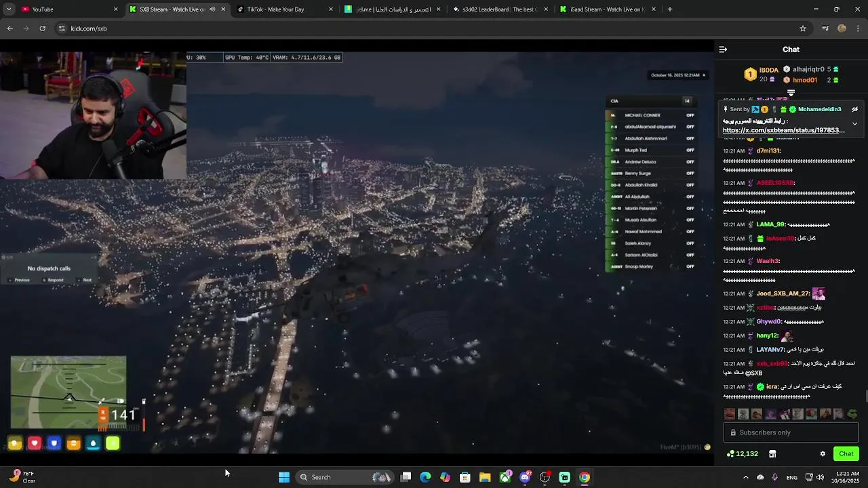Click username LAMA_99 in chat
This screenshot has width=868, height=488.
coord(770,224)
